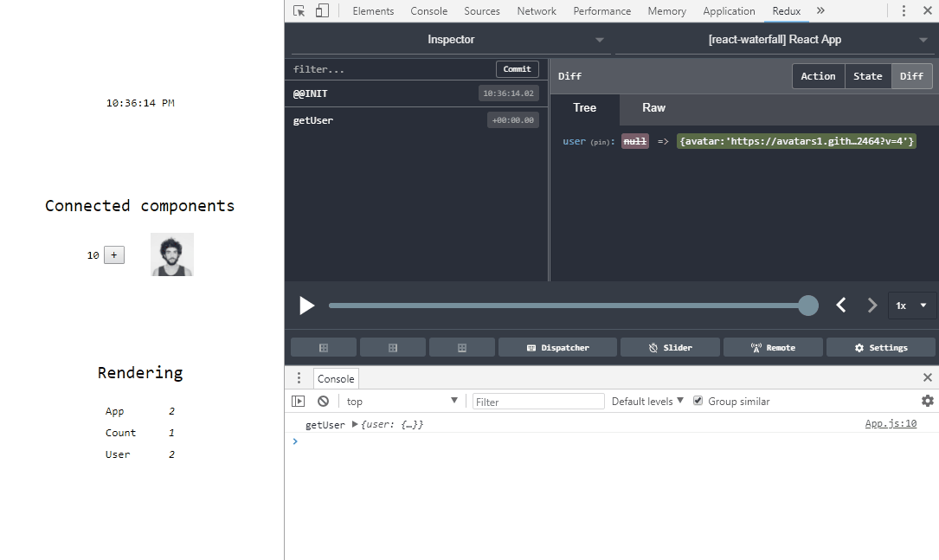Expand the logged {user: {…}} object
Screen dimensions: 939x560
click(355, 424)
